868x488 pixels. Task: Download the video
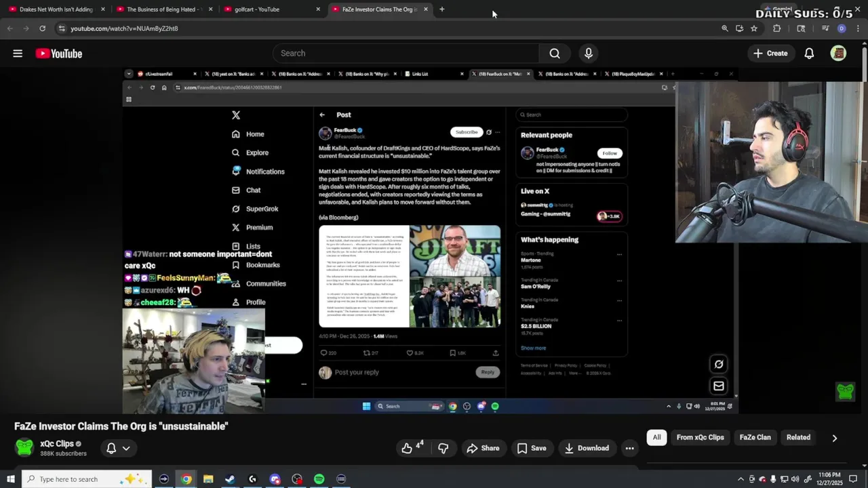pos(587,448)
